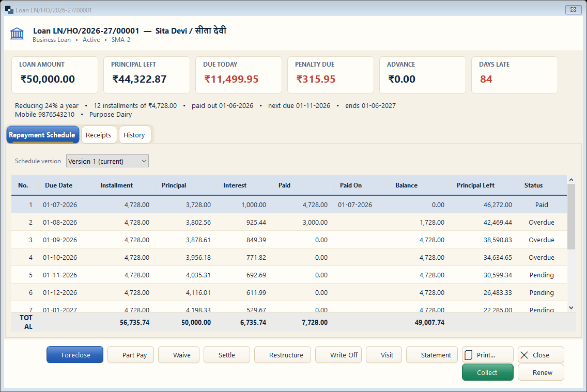Click the mobile number 9876543210

[x=56, y=115]
